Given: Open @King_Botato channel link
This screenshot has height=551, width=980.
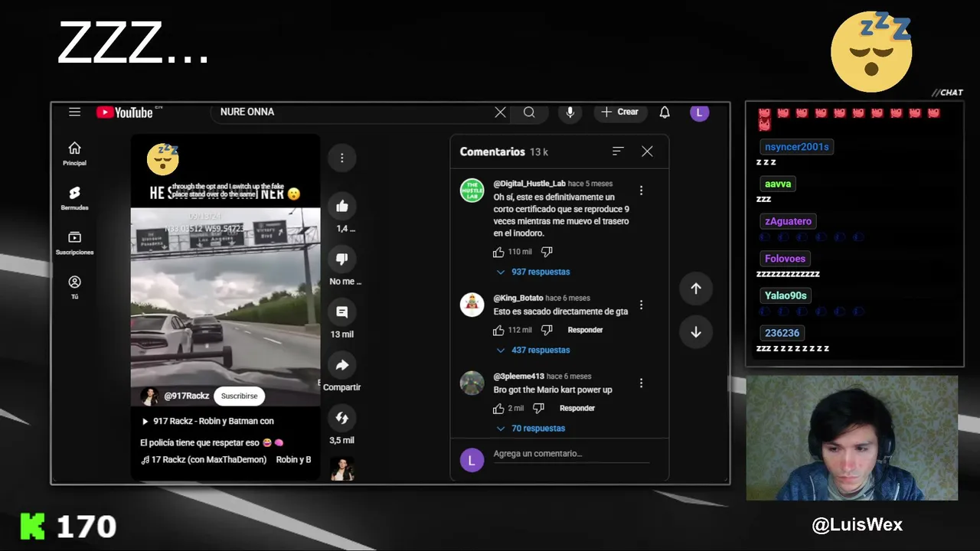Looking at the screenshot, I should coord(518,298).
